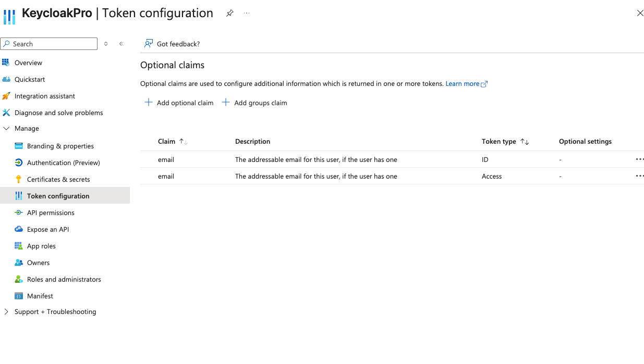Click the Roles and administrators icon
The height and width of the screenshot is (364, 644).
coord(19,279)
